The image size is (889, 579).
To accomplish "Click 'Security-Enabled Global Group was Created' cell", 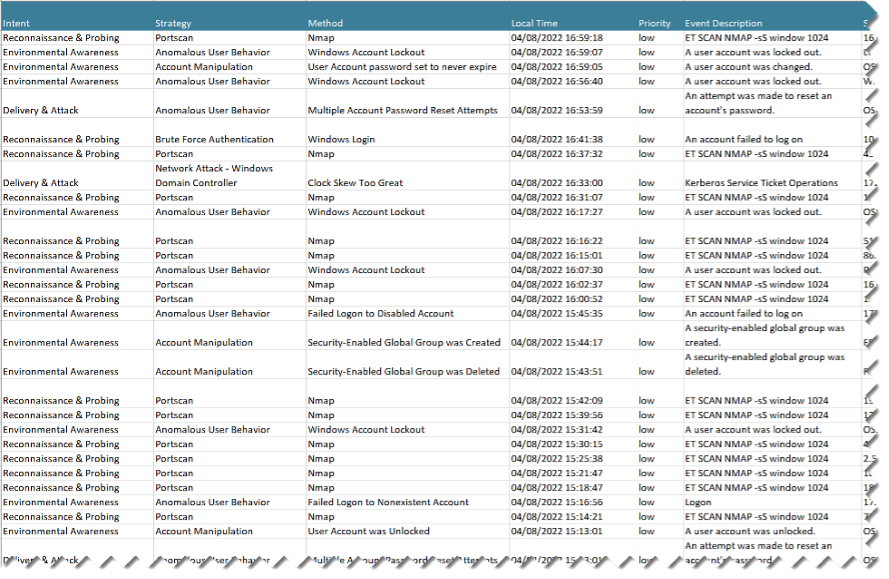I will pyautogui.click(x=404, y=342).
